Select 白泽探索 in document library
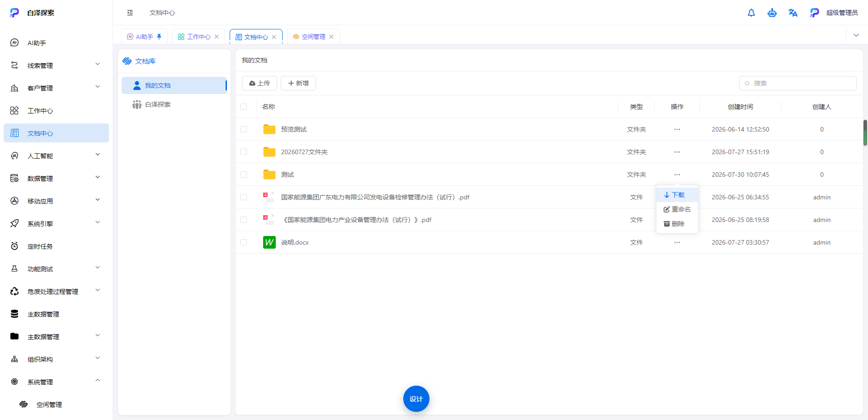Viewport: 868px width, 420px height. pos(174,104)
